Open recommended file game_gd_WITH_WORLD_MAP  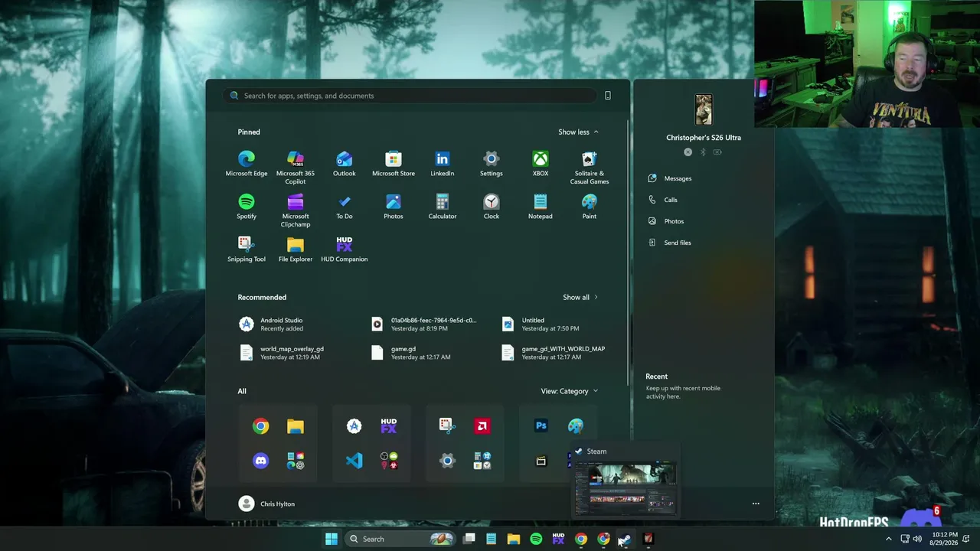point(553,352)
